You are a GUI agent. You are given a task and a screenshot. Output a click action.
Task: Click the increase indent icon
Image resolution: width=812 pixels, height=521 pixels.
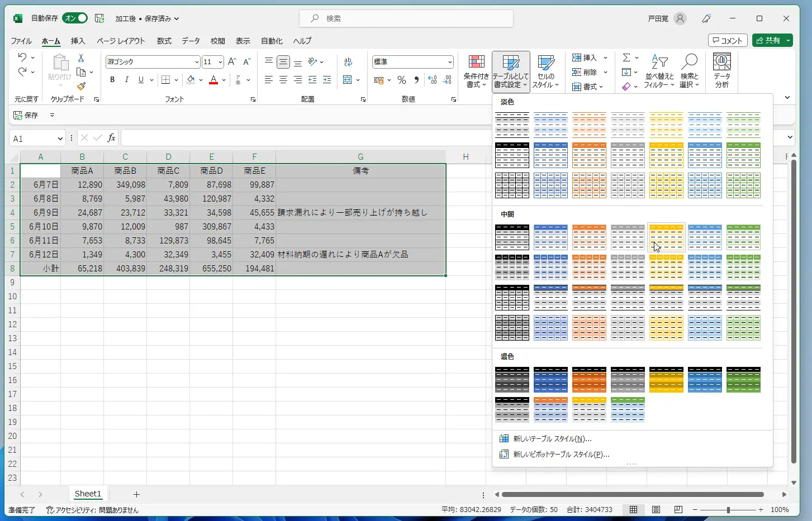[x=327, y=80]
